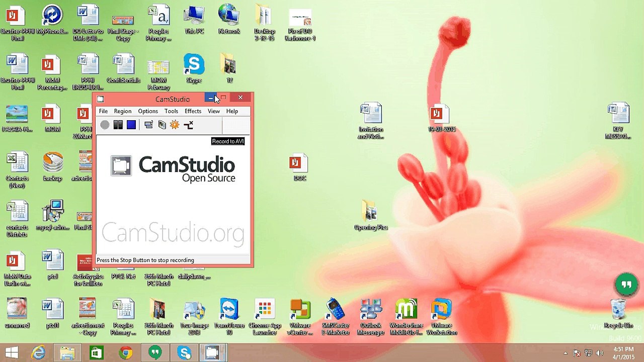Open File Explorer from the taskbar
644x362 pixels.
click(x=67, y=353)
